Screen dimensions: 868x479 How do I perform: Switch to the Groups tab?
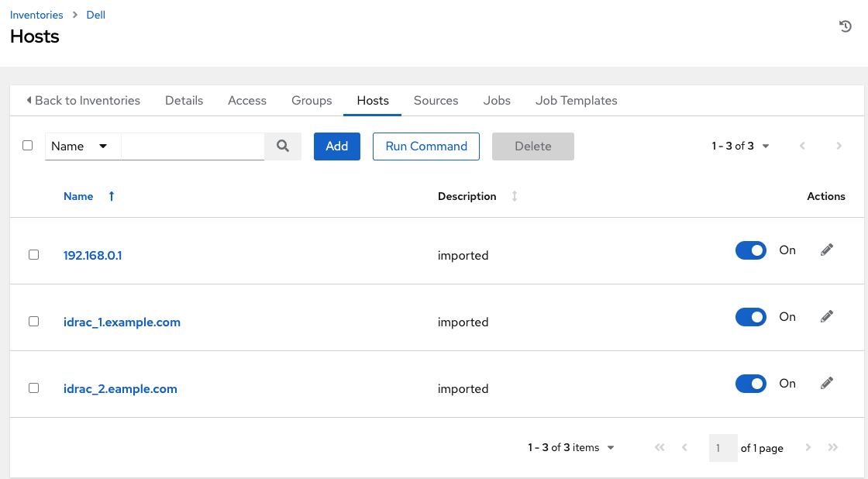(x=312, y=101)
